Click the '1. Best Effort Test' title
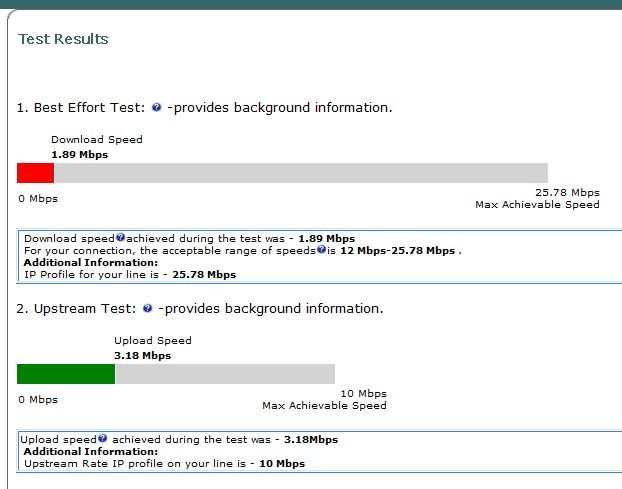This screenshot has height=489, width=622. (81, 107)
